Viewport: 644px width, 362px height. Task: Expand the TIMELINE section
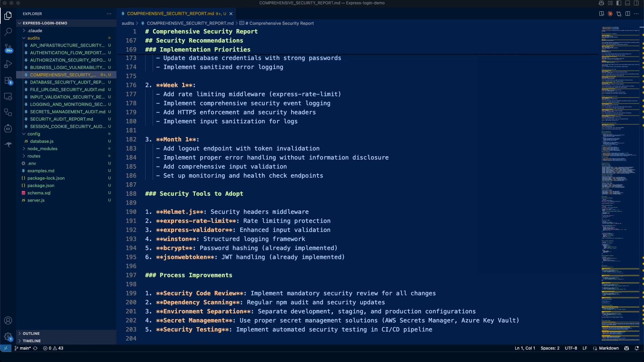coord(66,341)
